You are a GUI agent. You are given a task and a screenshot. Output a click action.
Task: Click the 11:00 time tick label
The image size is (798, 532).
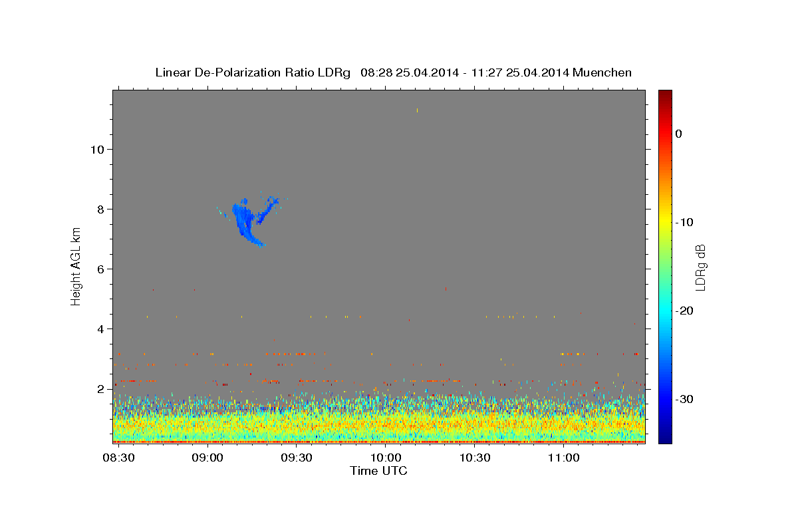563,458
